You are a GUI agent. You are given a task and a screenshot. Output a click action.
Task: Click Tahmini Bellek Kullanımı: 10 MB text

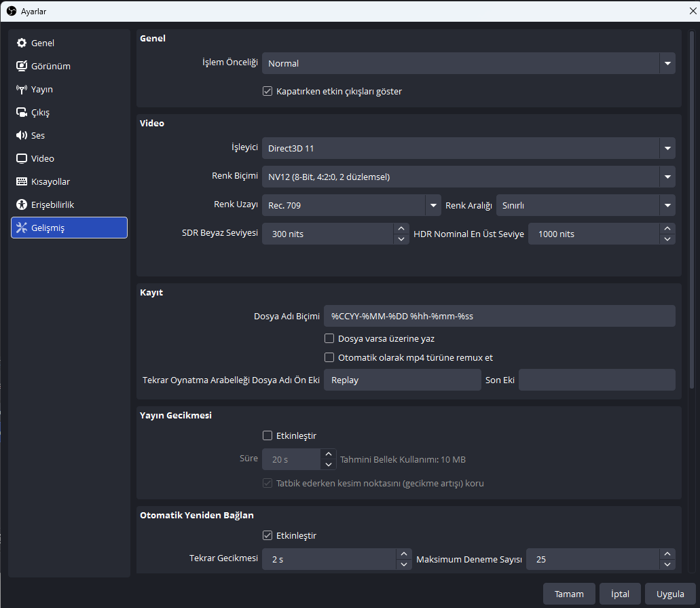click(x=403, y=459)
